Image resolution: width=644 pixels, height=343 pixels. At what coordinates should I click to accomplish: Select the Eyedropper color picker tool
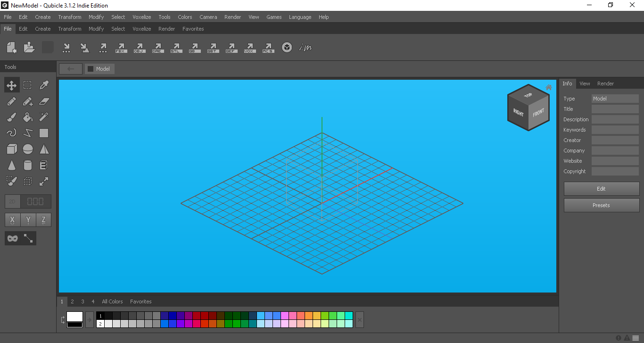pyautogui.click(x=44, y=85)
